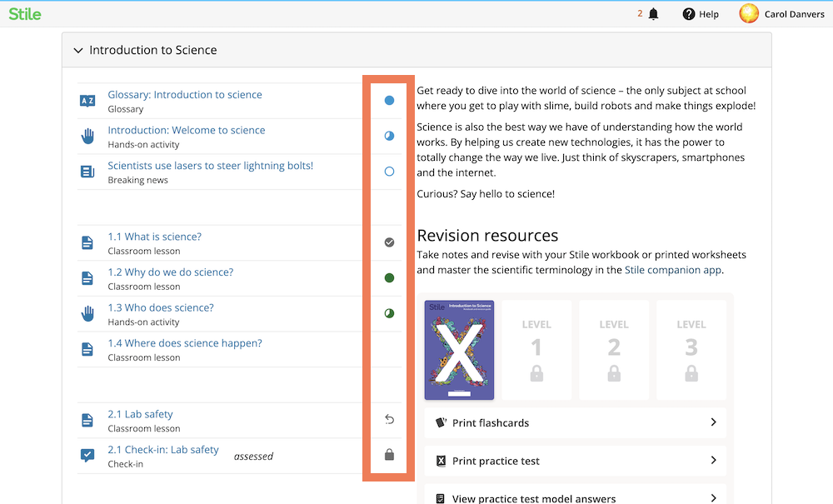Open the Introduction to Science workbook cover

459,350
